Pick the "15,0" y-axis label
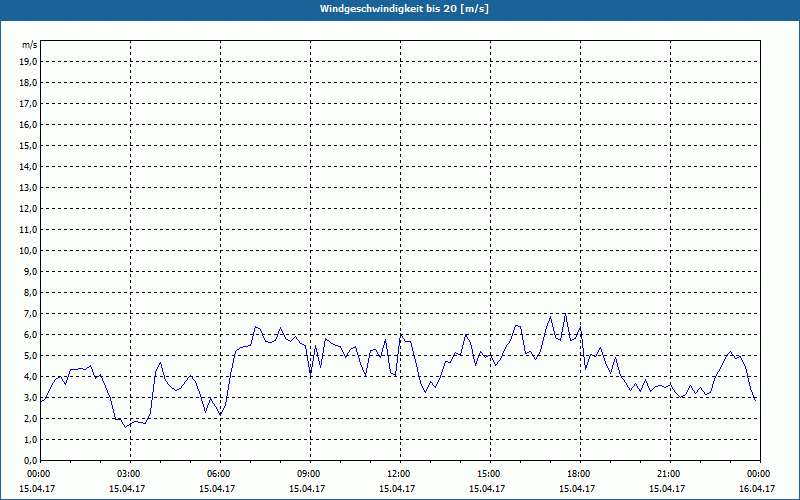 tap(29, 145)
